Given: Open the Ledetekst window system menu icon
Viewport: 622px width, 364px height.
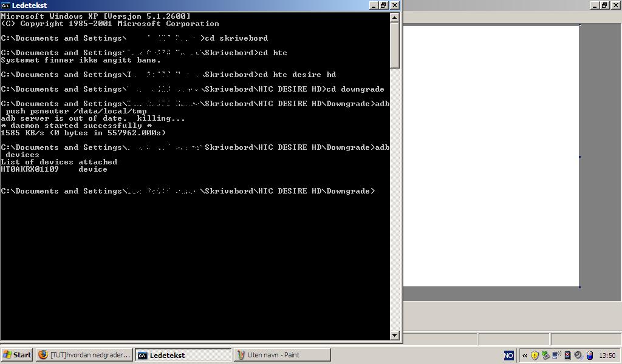Looking at the screenshot, I should (x=5, y=5).
